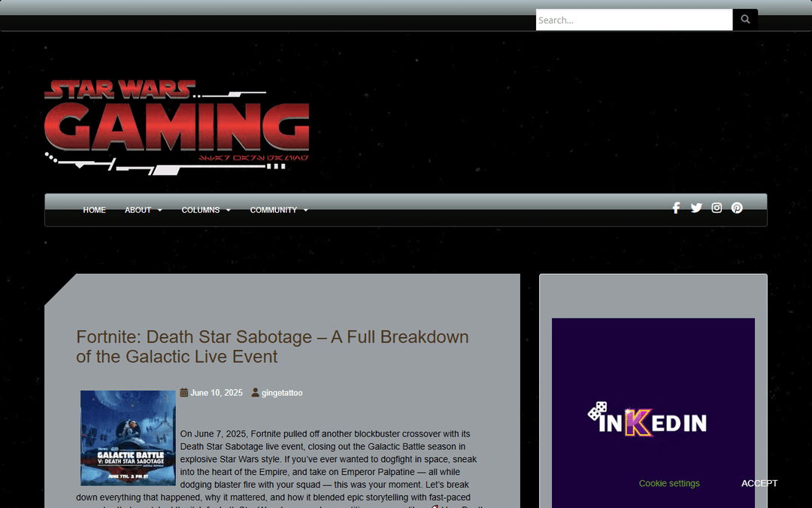Accept cookies with the ACCEPT button
Image resolution: width=812 pixels, height=508 pixels.
pyautogui.click(x=759, y=483)
